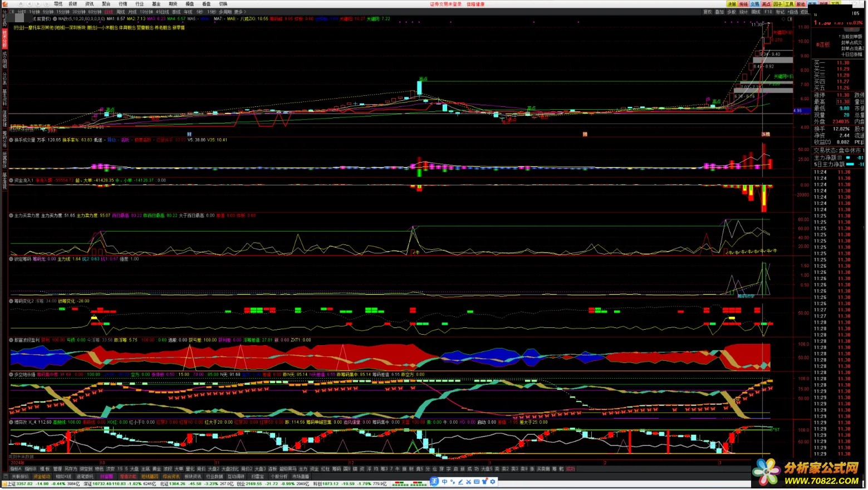Open the 关联报价 bottom tab
This screenshot has width=868, height=490.
coord(20,477)
